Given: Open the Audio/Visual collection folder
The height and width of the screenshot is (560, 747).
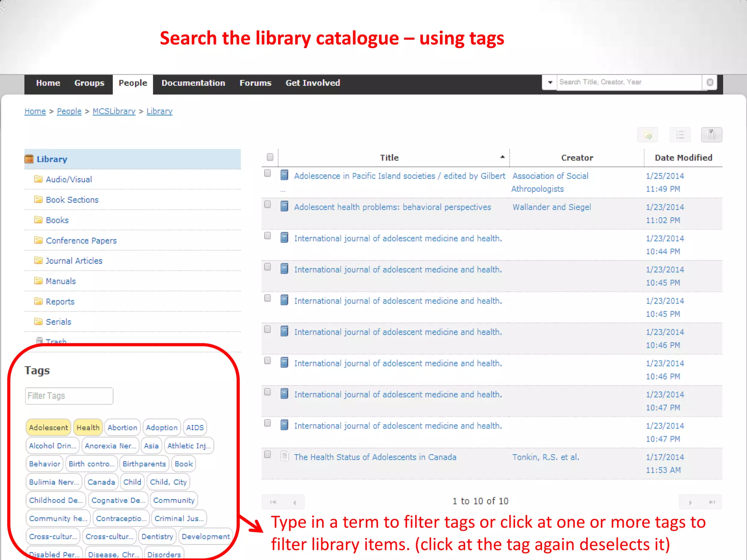Looking at the screenshot, I should click(69, 179).
